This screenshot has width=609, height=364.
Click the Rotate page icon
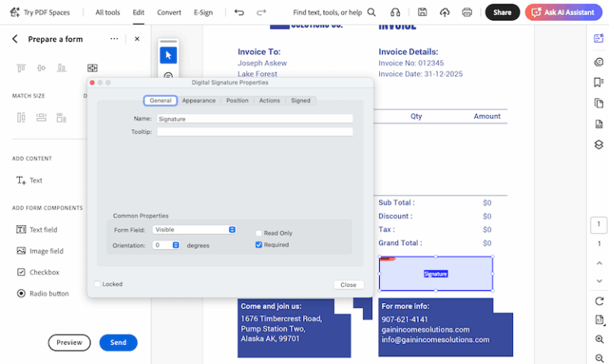599,301
